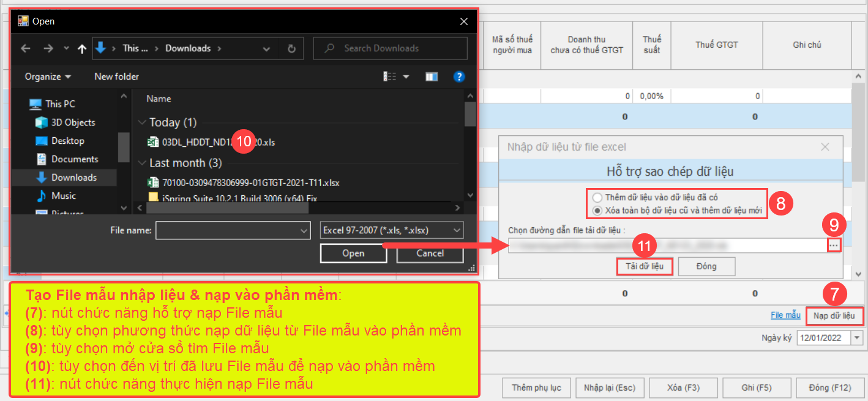Screen dimensions: 868x401
Task: Click the Thuế GTGT column header
Action: tap(717, 45)
